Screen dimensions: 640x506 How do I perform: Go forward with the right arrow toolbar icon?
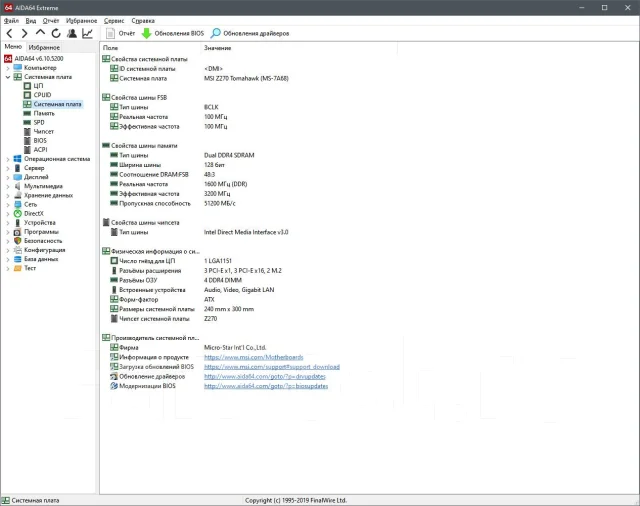24,33
